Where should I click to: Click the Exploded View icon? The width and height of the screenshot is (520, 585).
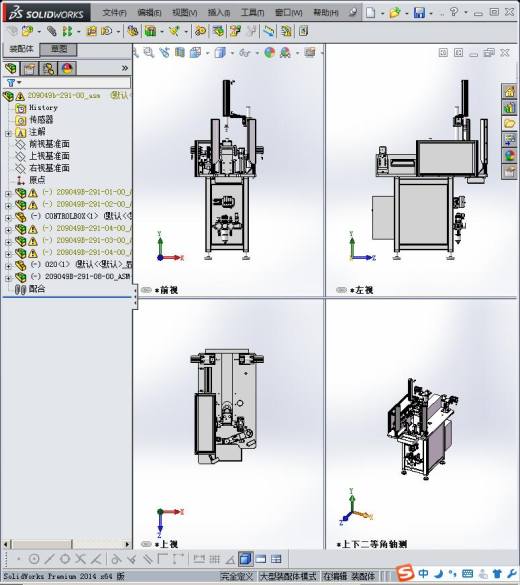[x=235, y=31]
